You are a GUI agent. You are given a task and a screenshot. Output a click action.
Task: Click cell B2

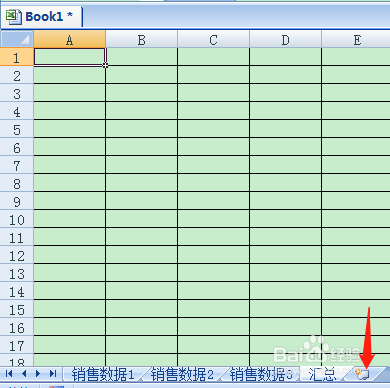pyautogui.click(x=141, y=75)
